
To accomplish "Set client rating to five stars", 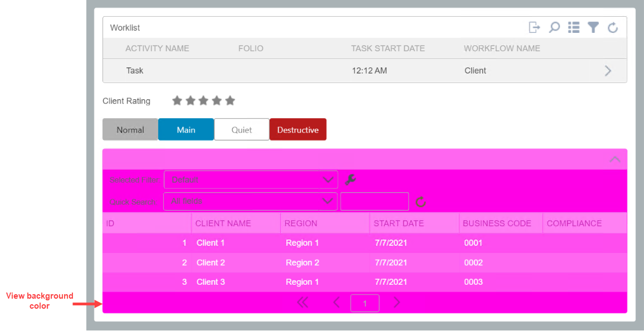I will [x=230, y=101].
